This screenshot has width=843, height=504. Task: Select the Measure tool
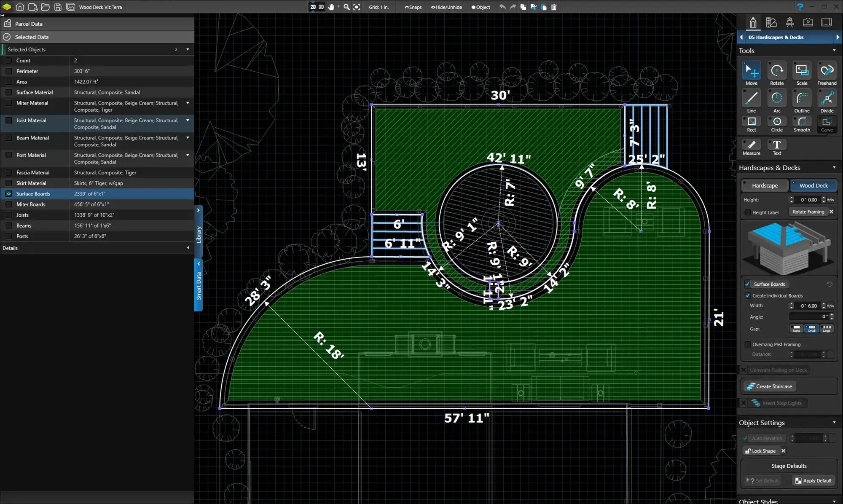tap(751, 147)
